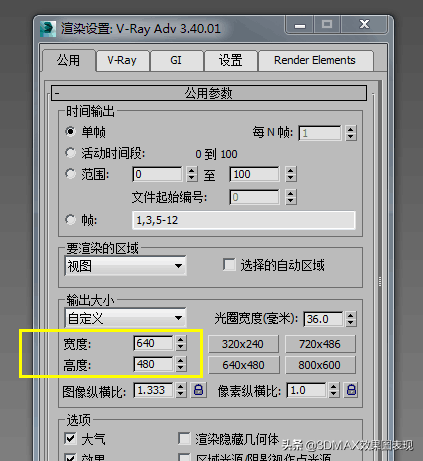
Task: Choose the 800x600 preset button
Action: click(x=320, y=365)
